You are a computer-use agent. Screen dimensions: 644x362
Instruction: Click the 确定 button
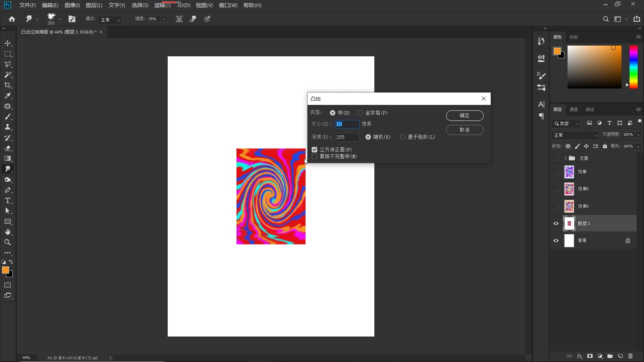465,116
